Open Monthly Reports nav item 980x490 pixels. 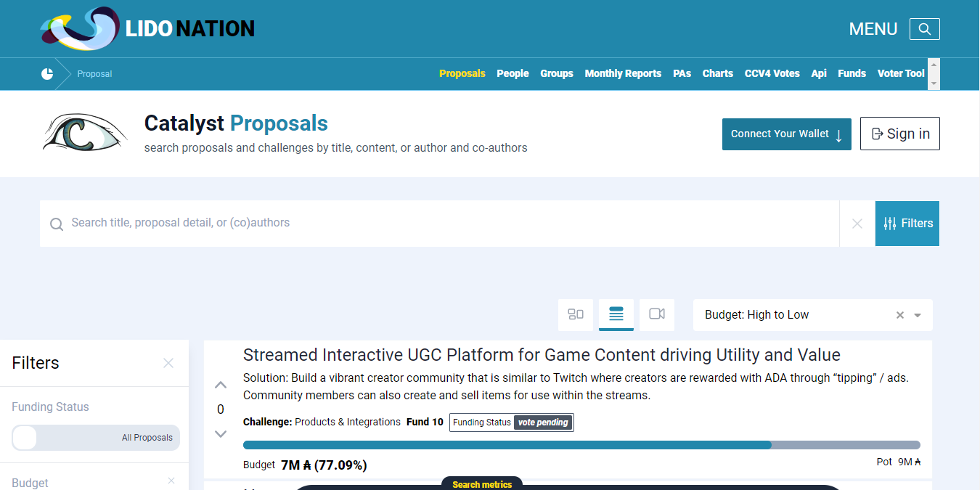click(x=623, y=73)
